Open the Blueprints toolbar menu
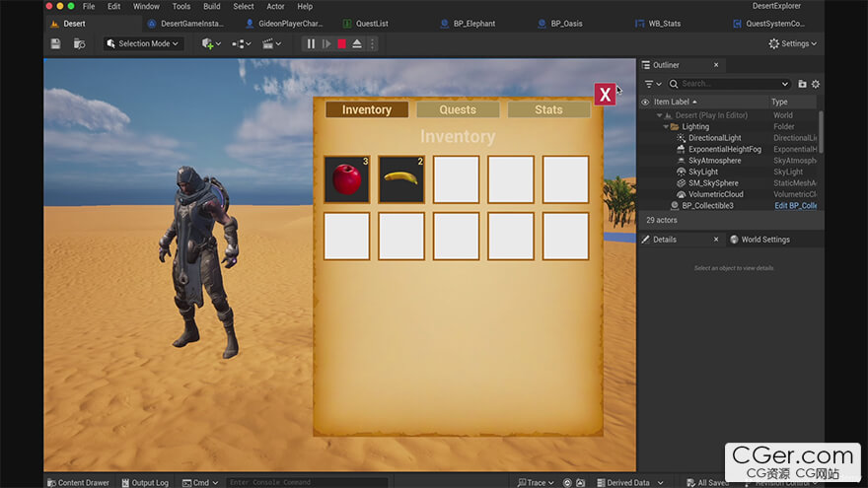Viewport: 868px width, 488px height. (x=242, y=43)
